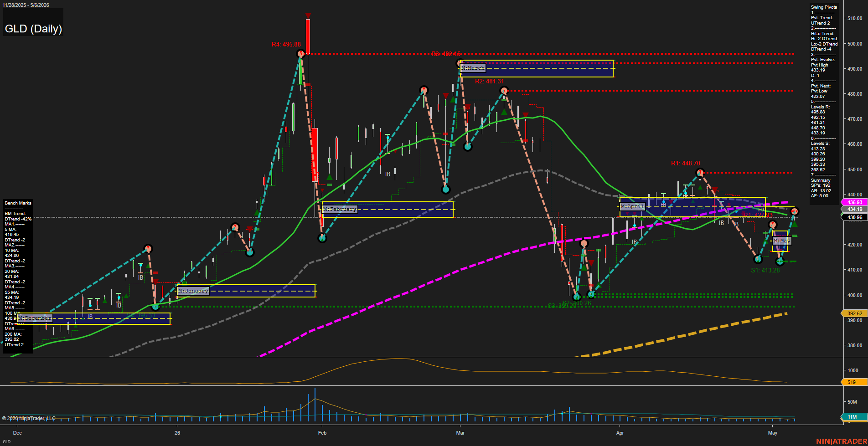Screen dimensions: 868x446
Task: Click the magenta 436.93 price marker
Action: [x=854, y=202]
